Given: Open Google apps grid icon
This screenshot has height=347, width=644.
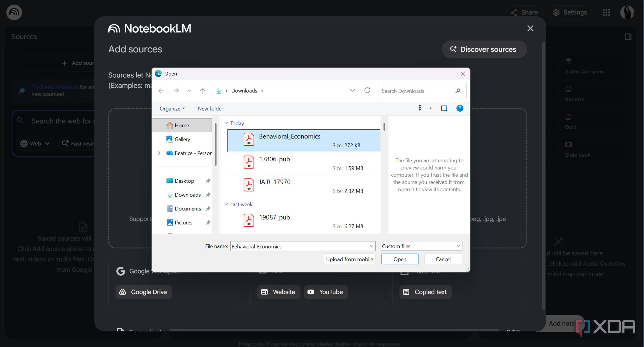Looking at the screenshot, I should (606, 12).
